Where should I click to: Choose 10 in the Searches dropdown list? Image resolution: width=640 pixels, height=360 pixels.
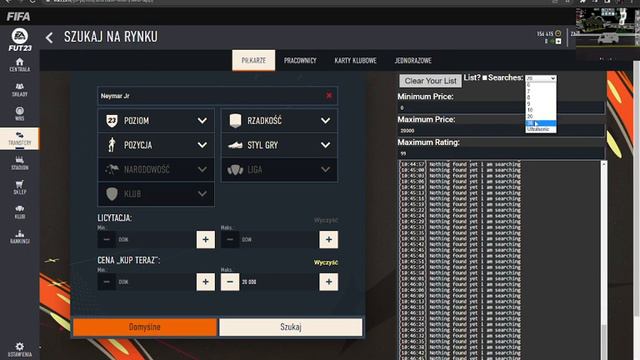[x=541, y=110]
